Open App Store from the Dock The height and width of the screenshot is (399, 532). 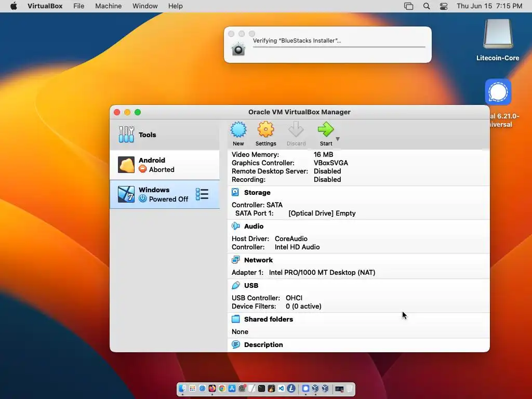click(232, 389)
